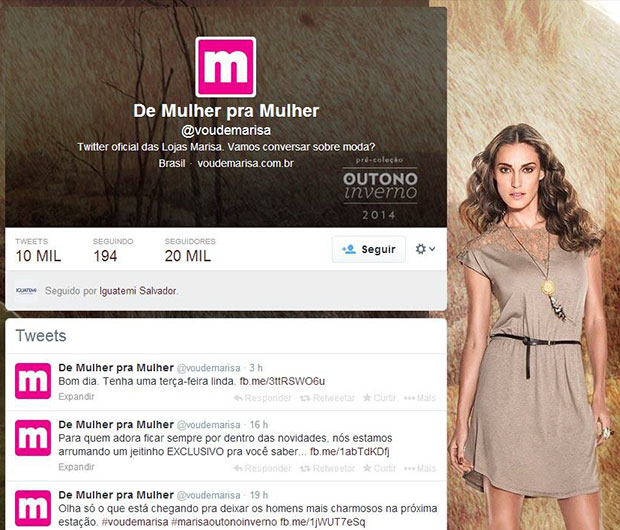620x530 pixels.
Task: View the 194 Seguindo list
Action: (113, 251)
